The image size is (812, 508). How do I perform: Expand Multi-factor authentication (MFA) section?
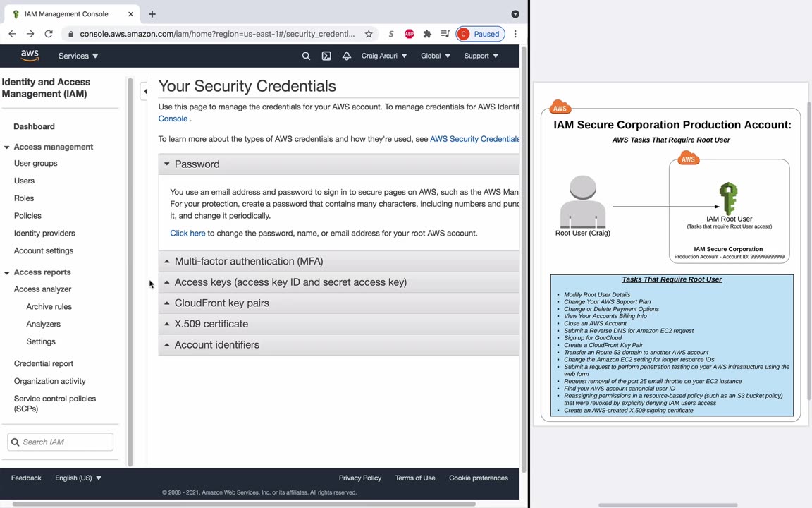pos(338,261)
